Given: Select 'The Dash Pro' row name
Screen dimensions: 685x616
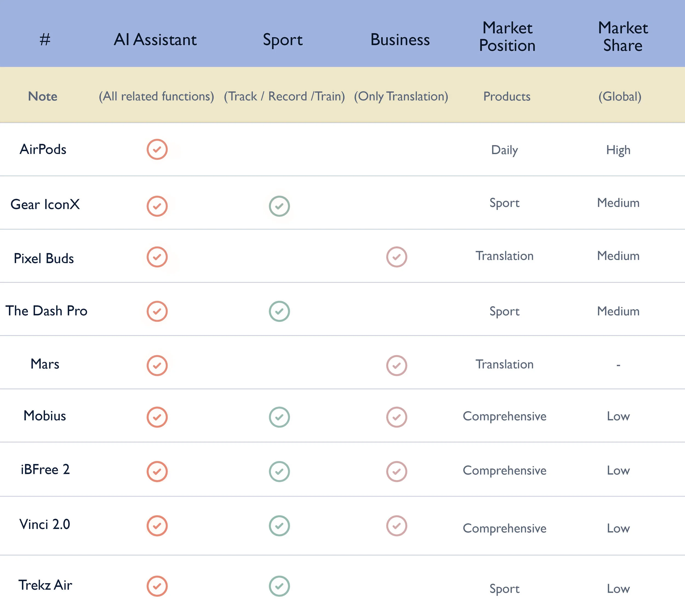Looking at the screenshot, I should [x=46, y=311].
